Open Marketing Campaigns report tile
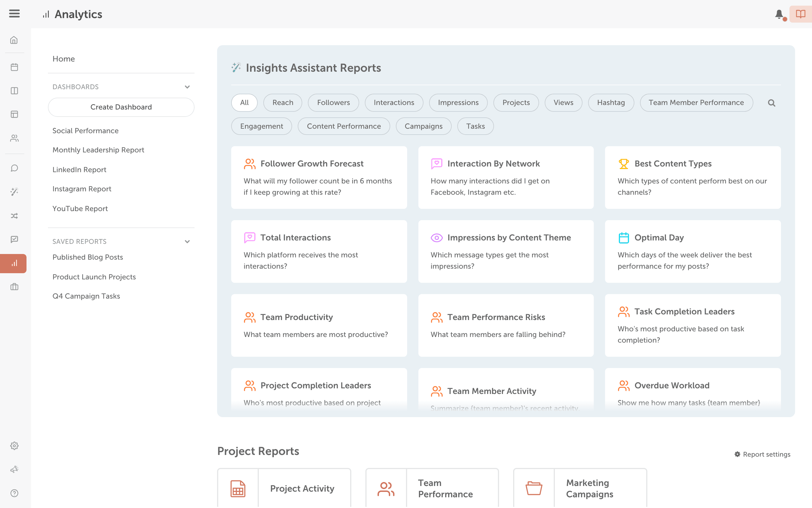The width and height of the screenshot is (812, 508). 580,488
